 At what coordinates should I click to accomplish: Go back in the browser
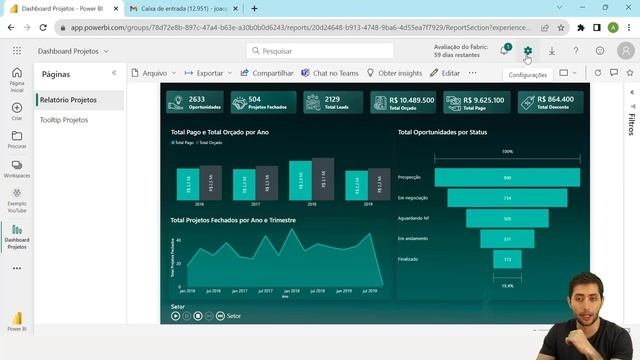click(x=11, y=27)
